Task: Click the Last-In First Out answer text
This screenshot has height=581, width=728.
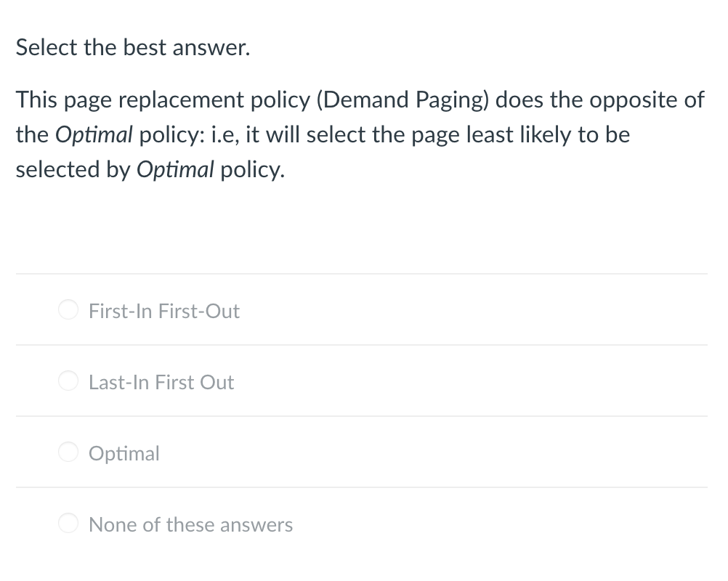Action: (161, 382)
